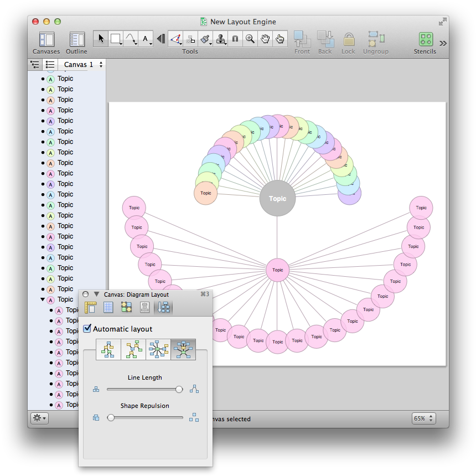Click the Line Length slider knob
476x476 pixels.
coord(179,390)
